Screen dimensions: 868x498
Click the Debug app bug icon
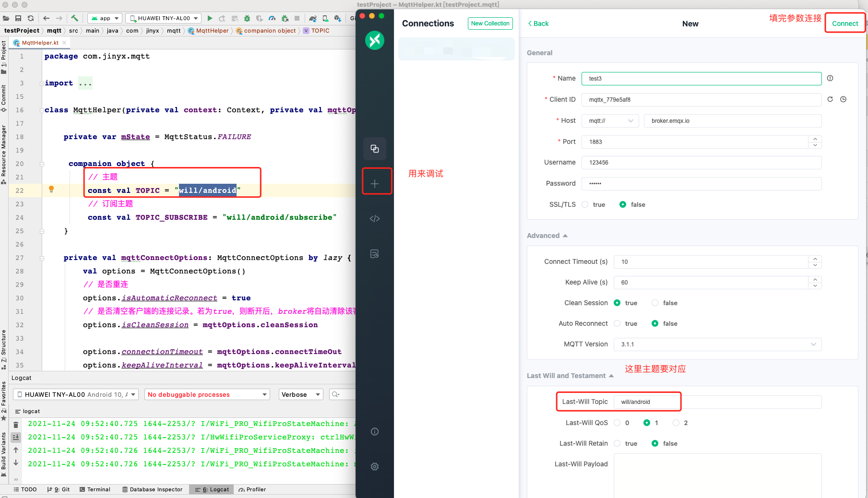coord(247,18)
